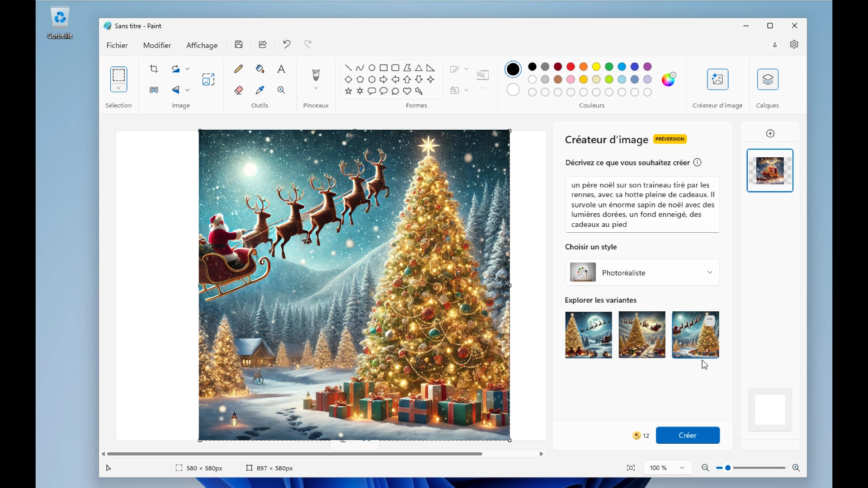Open the Corbeille desktop icon
Image resolution: width=868 pixels, height=488 pixels.
pyautogui.click(x=60, y=23)
